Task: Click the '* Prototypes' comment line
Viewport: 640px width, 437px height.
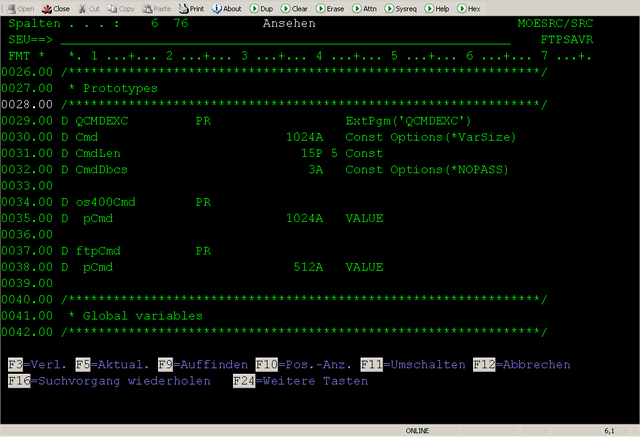Action: click(113, 88)
